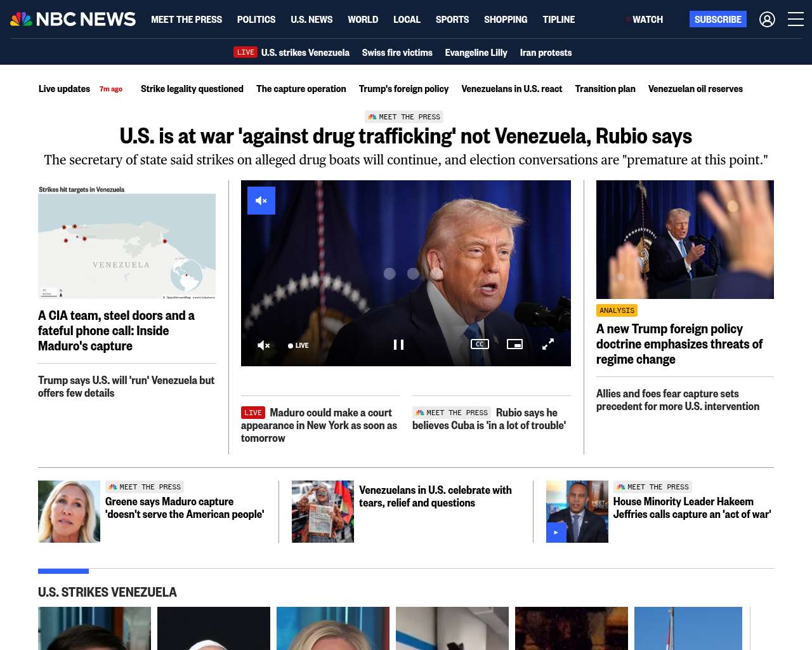Toggle closed captions on the video
This screenshot has height=650, width=812.
[x=480, y=344]
